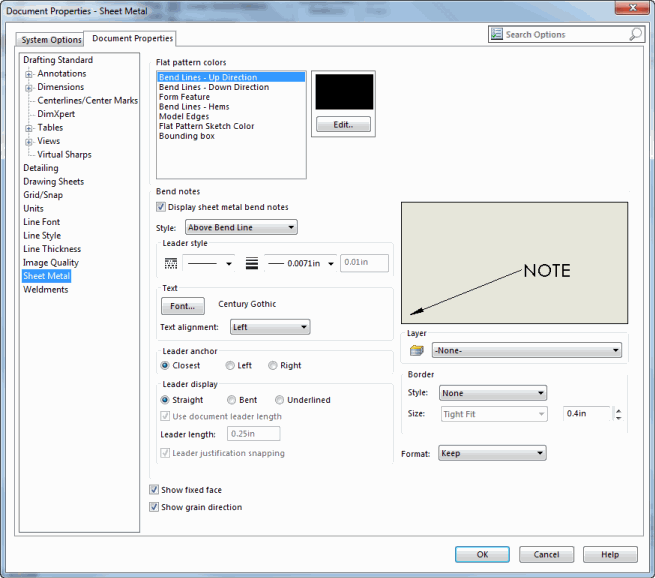The height and width of the screenshot is (578, 655).
Task: Expand the Views tree node
Action: coord(29,142)
